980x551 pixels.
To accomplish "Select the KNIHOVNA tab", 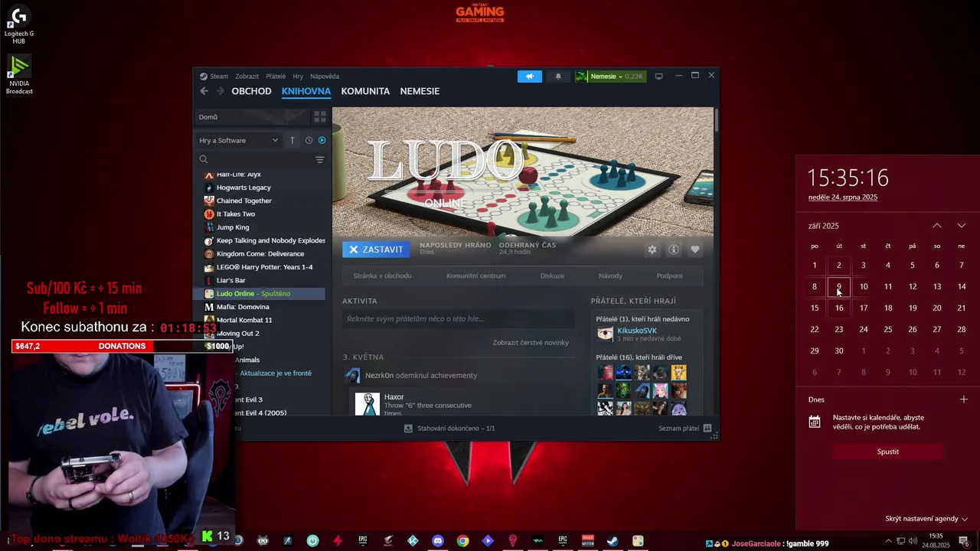I will point(306,91).
